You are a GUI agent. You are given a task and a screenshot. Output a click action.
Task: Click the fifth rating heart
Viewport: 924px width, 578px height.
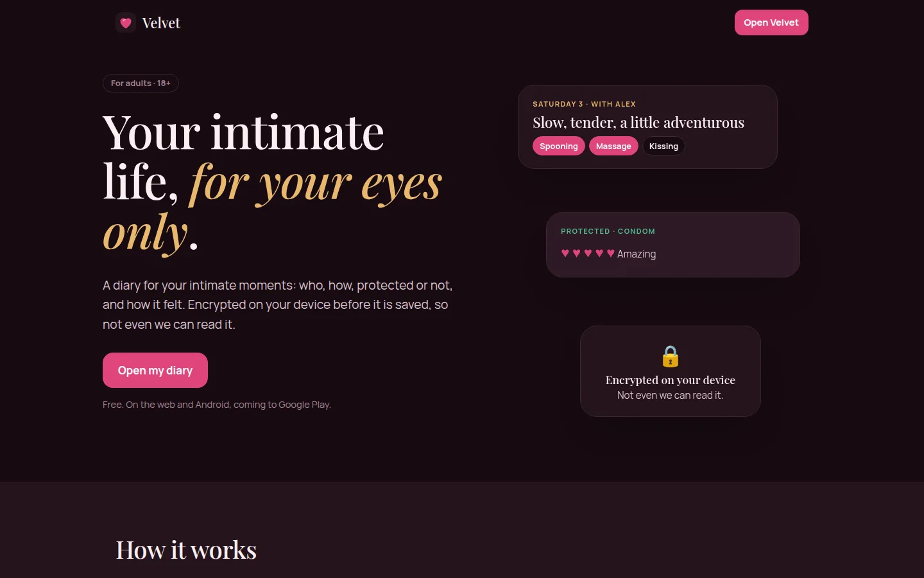coord(611,253)
